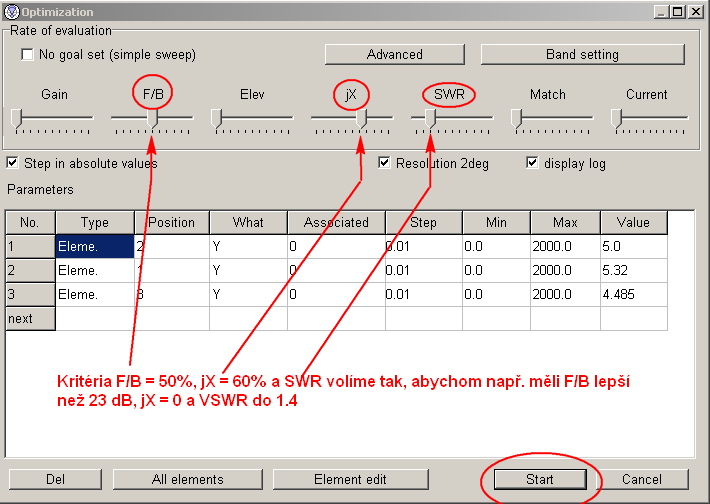This screenshot has height=504, width=710.
Task: Click the Del button
Action: click(57, 479)
